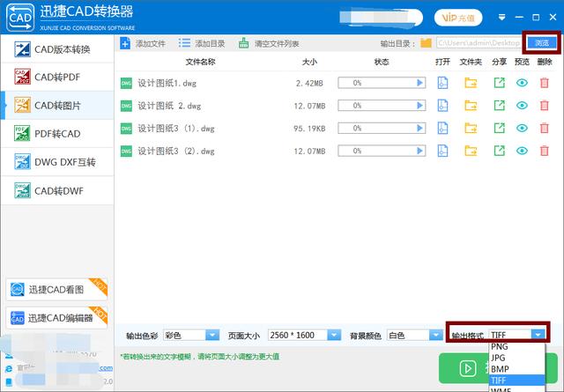
Task: Click the output directory path field
Action: [x=479, y=43]
